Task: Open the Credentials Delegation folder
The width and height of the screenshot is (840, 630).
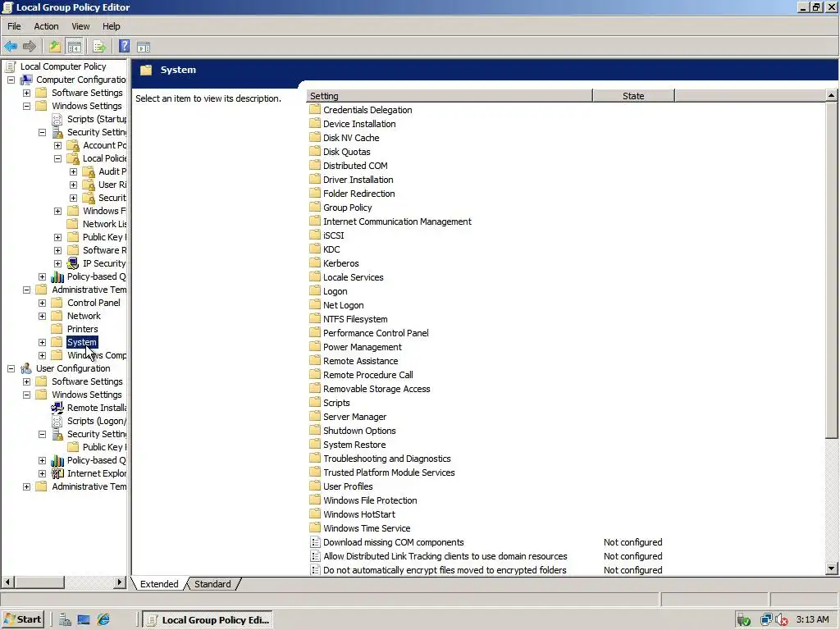Action: 367,110
